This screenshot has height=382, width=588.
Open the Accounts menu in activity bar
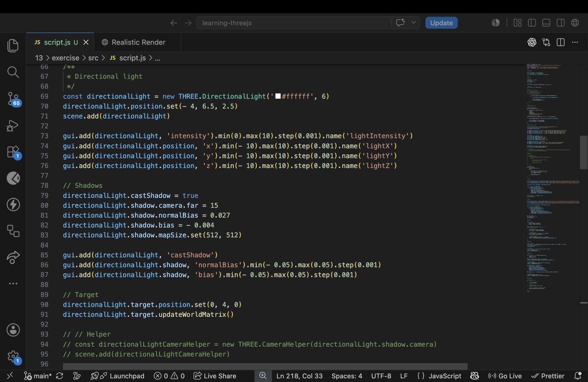[x=13, y=329]
